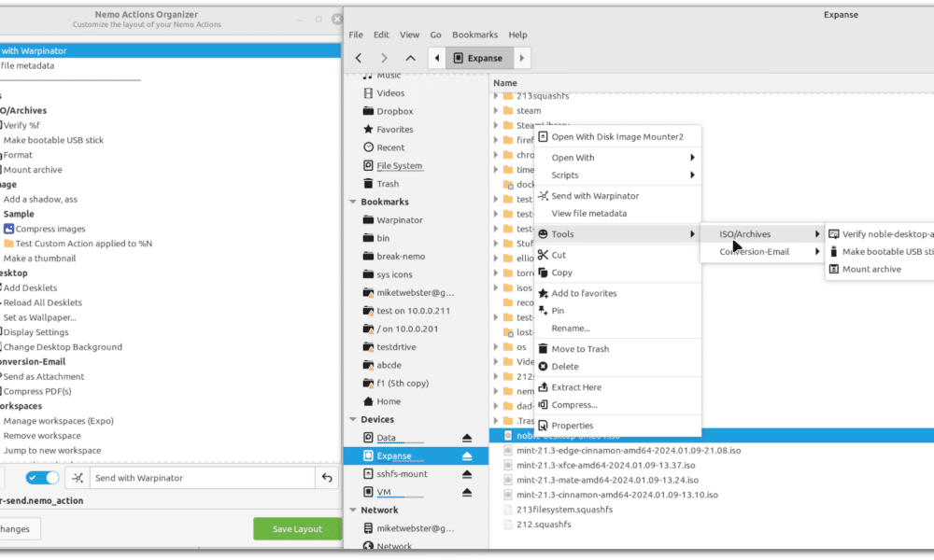Toggle the enable switch for Send with Warpinator
This screenshot has height=560, width=934.
42,478
